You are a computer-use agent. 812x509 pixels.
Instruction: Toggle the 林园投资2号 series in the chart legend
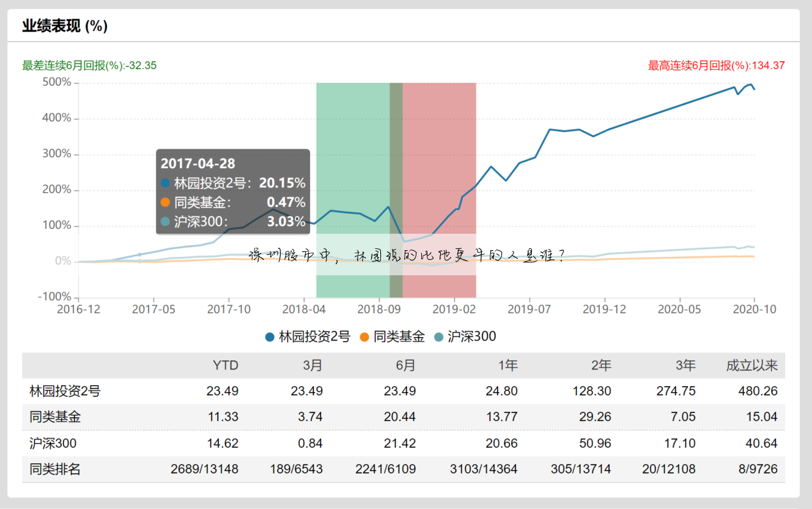click(x=308, y=336)
